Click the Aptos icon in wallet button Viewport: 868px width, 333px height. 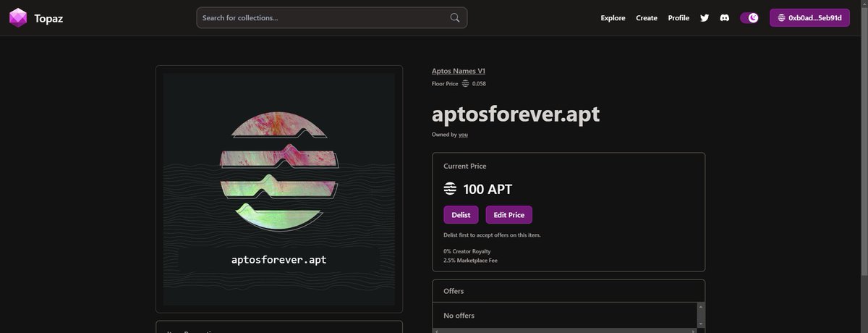click(781, 18)
